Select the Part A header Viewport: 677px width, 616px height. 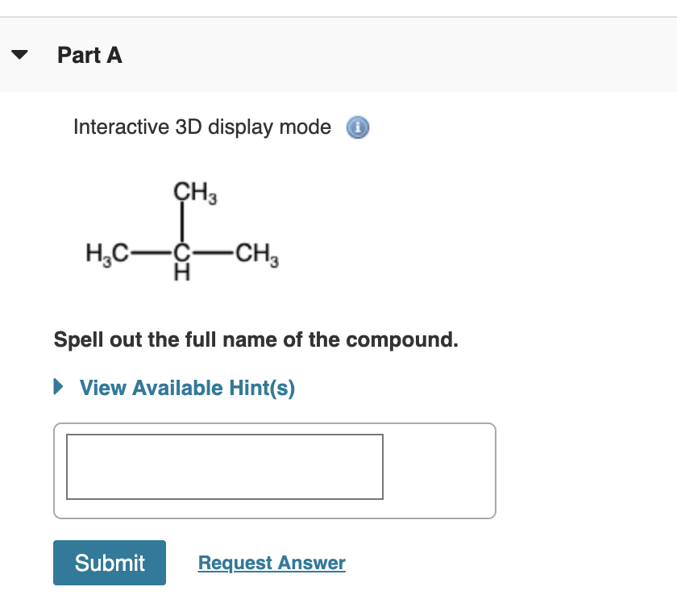tap(89, 55)
